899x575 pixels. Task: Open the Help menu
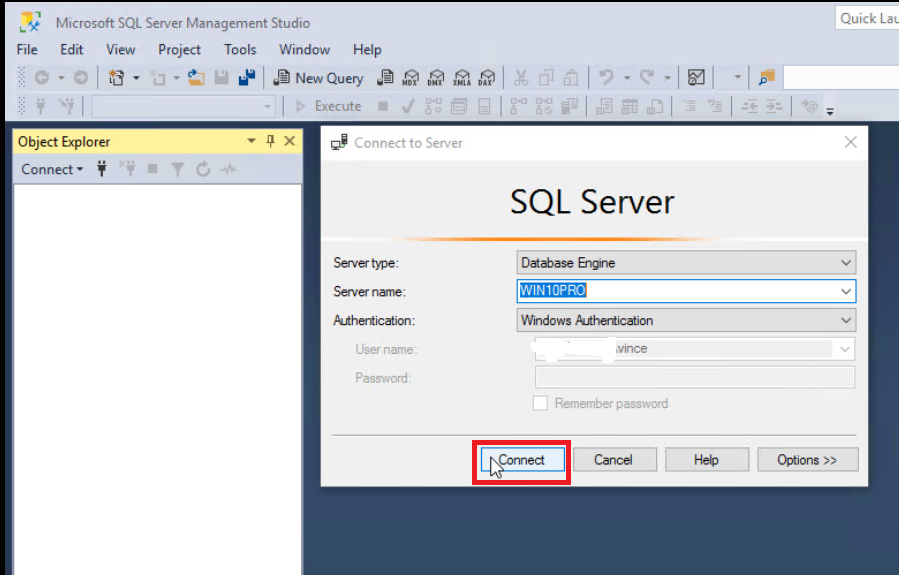(367, 50)
